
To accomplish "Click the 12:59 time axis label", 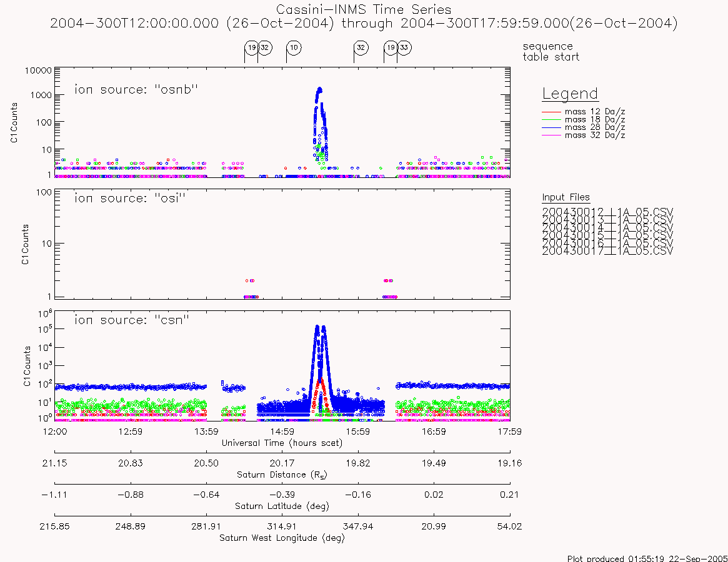I will point(131,431).
